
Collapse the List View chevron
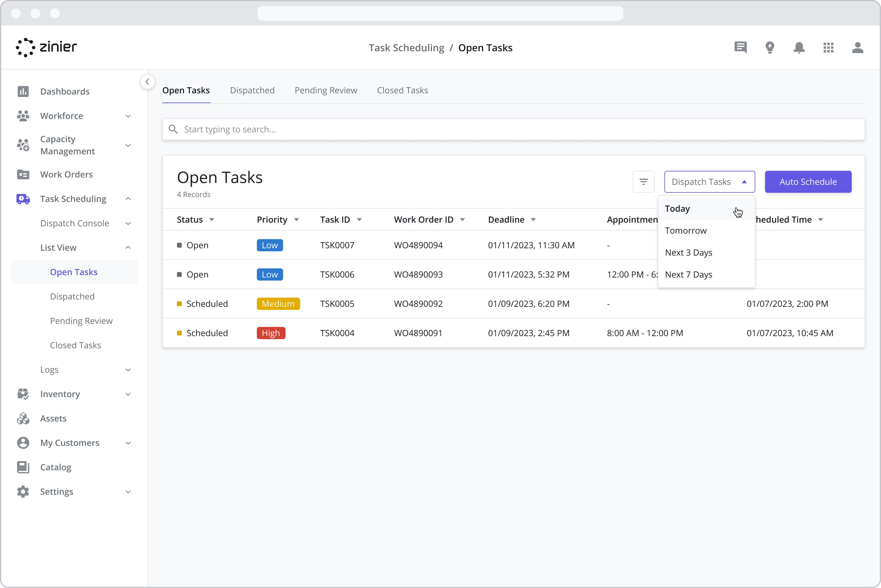[x=128, y=248]
